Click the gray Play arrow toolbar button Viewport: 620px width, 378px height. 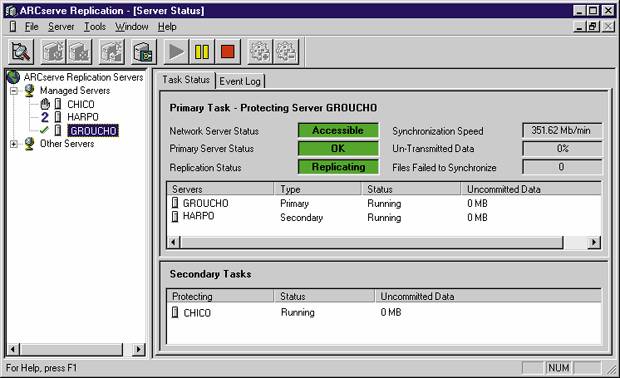(x=176, y=52)
